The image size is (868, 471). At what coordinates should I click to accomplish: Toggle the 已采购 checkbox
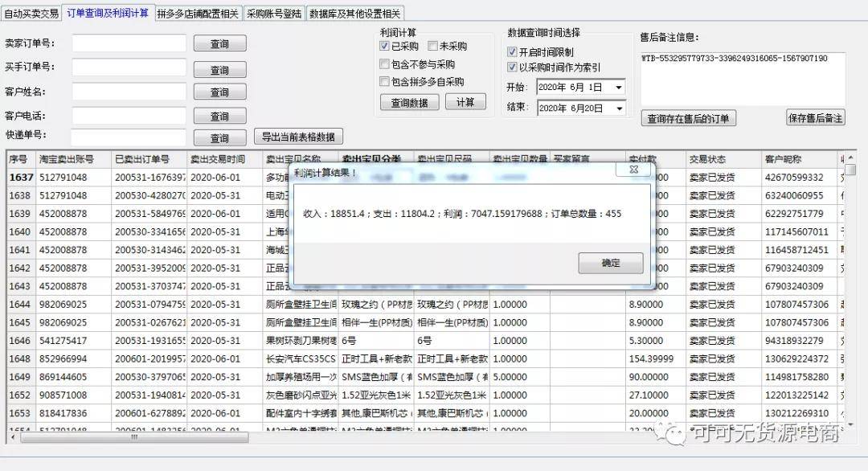[385, 47]
